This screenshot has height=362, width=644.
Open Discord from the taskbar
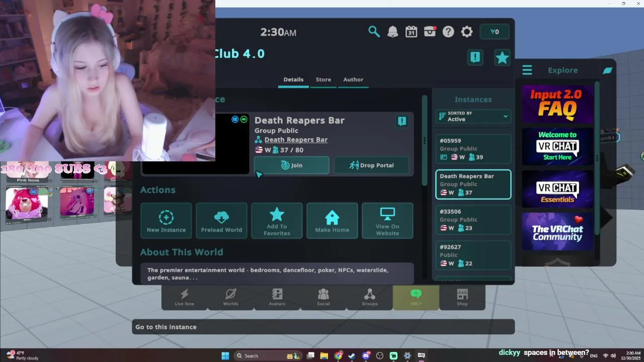pos(366,356)
